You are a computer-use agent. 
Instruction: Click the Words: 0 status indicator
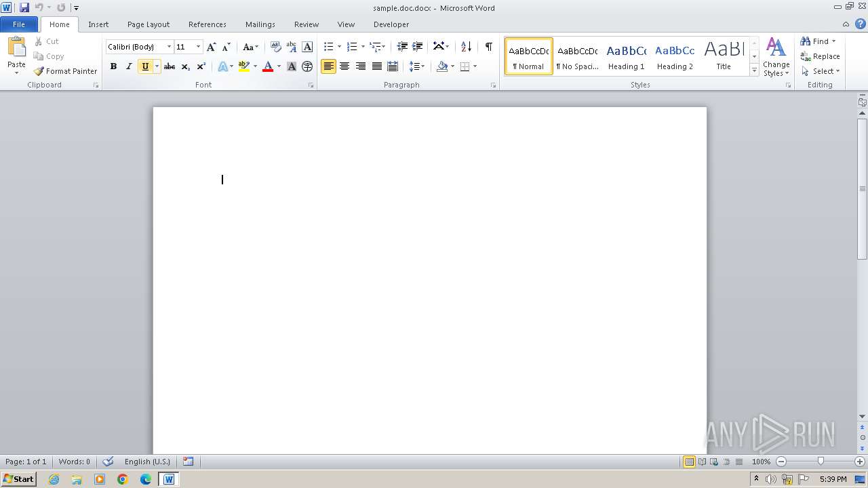pos(74,462)
